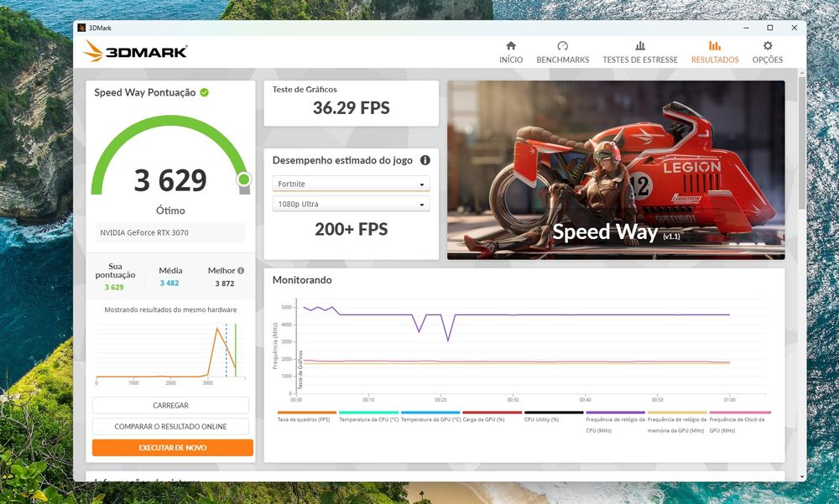Open the Fortnite game dropdown
This screenshot has width=839, height=504.
(351, 184)
